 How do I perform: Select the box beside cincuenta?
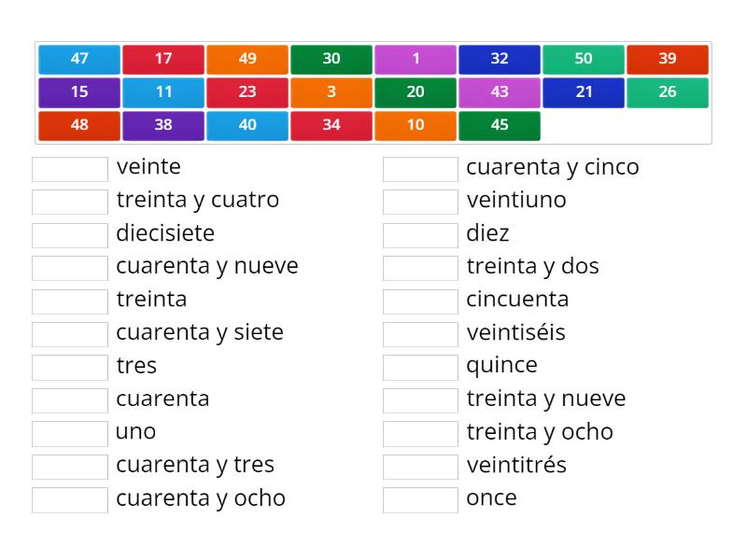click(420, 301)
